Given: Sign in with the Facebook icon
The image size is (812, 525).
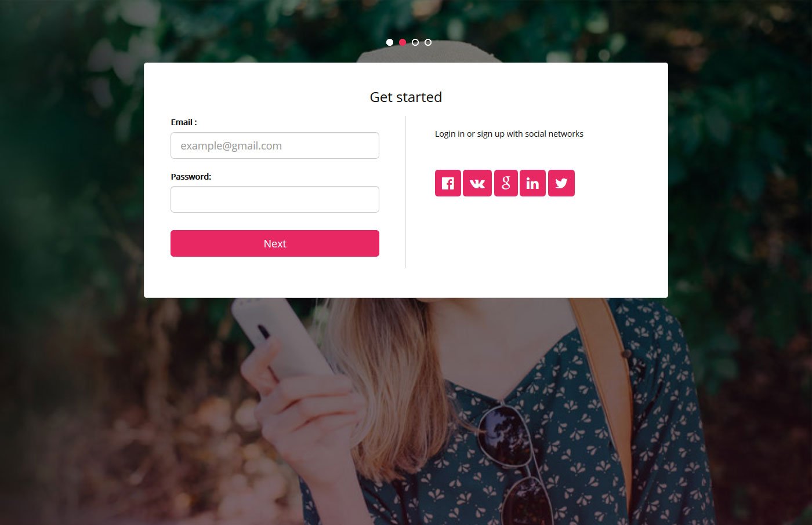Looking at the screenshot, I should click(448, 183).
